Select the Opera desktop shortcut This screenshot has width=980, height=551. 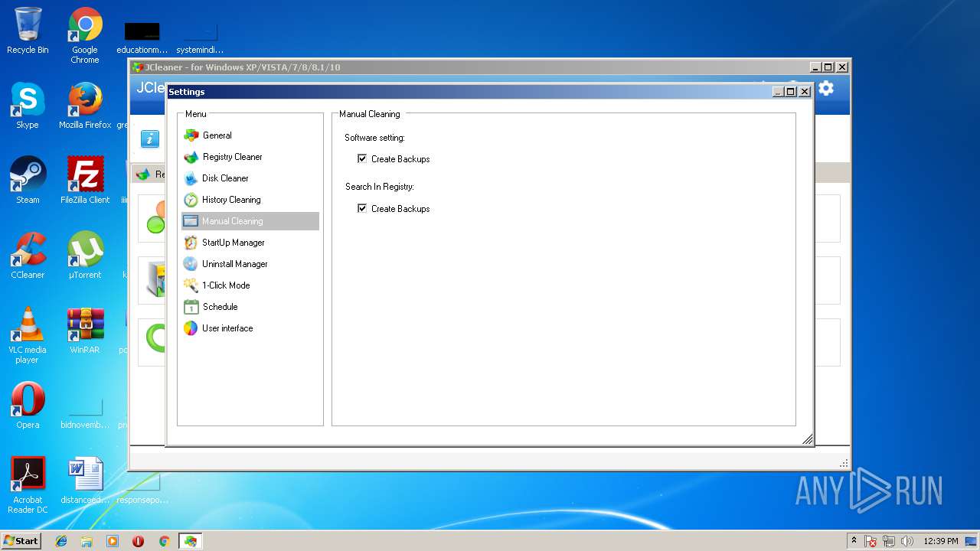(28, 406)
